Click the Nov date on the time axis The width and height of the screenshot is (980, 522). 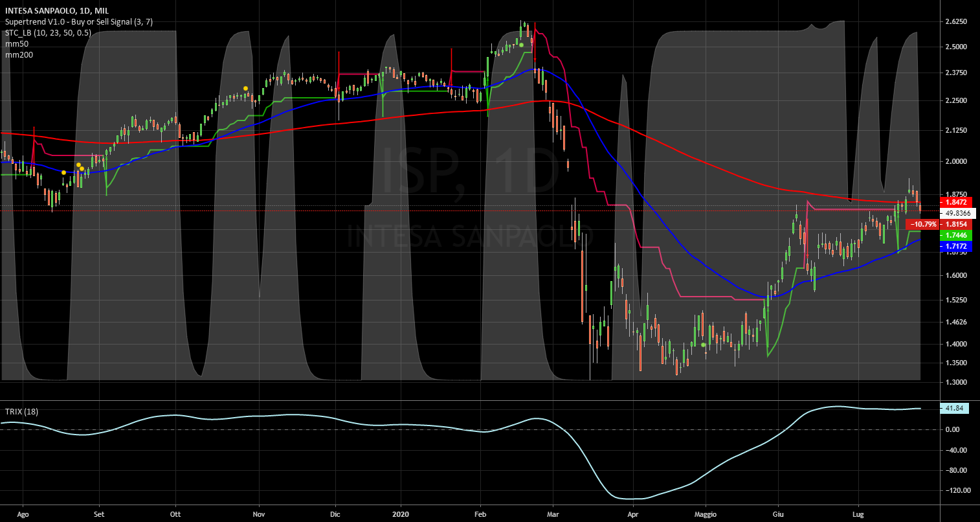click(259, 516)
